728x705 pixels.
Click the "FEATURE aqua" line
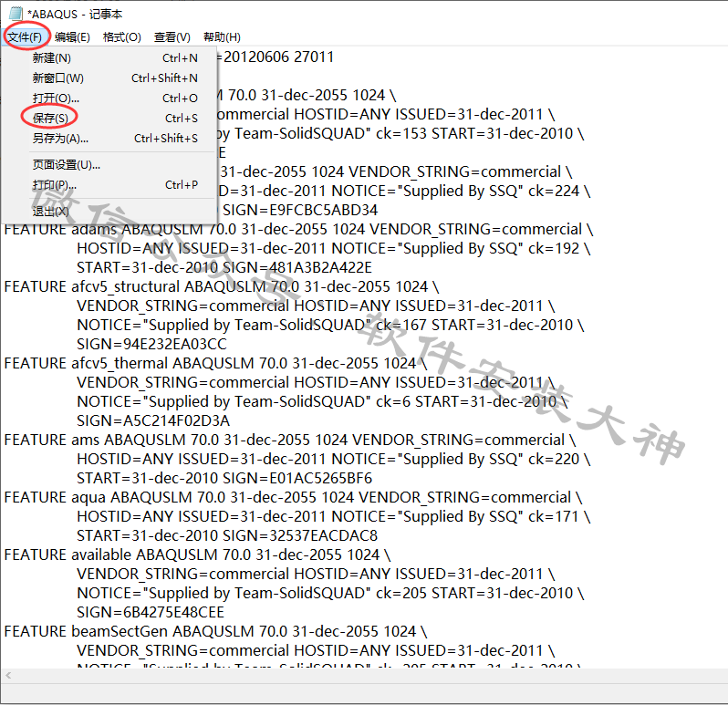click(293, 498)
